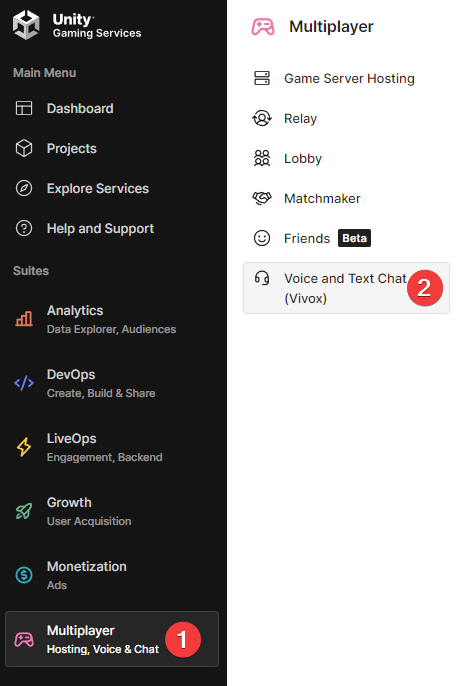Select the Multiplayer suite
Image resolution: width=461 pixels, height=686 pixels.
(x=112, y=639)
